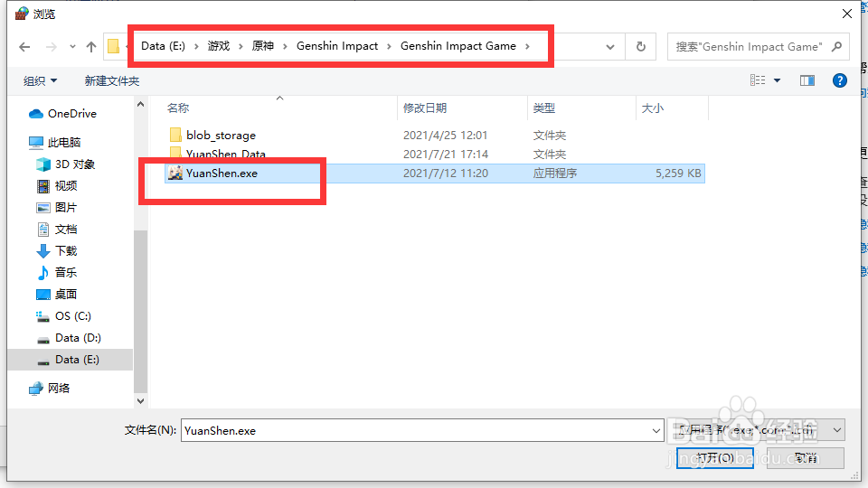Open the 组织 menu
The image size is (868, 488).
coord(40,81)
